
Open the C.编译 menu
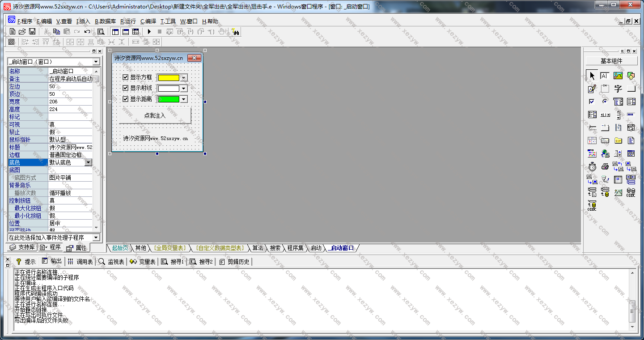click(x=148, y=21)
